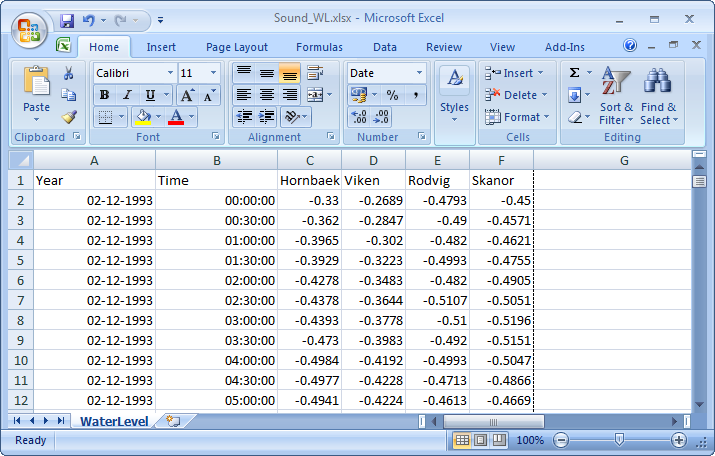Viewport: 715px width, 456px height.
Task: Increase font size with Grow Font
Action: pos(187,95)
